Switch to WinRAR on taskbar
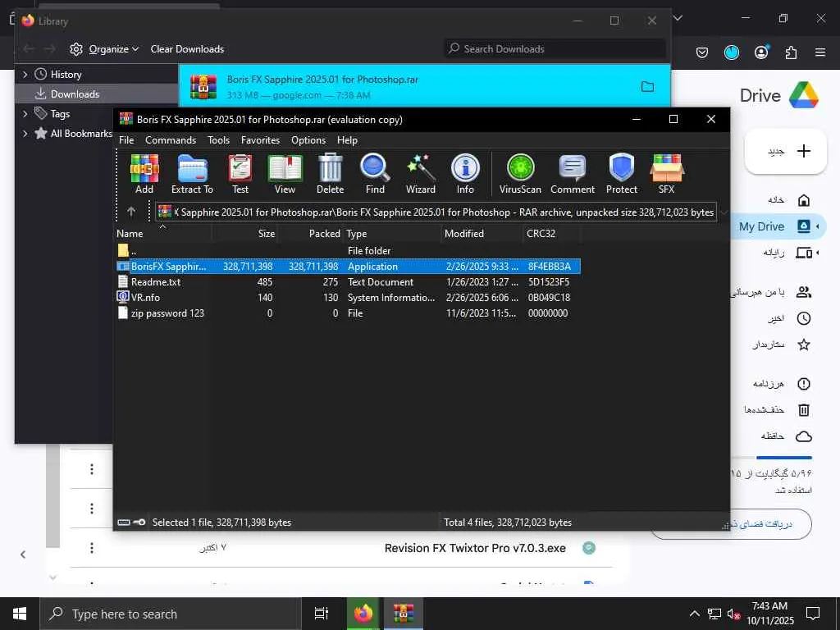This screenshot has width=840, height=630. point(404,614)
